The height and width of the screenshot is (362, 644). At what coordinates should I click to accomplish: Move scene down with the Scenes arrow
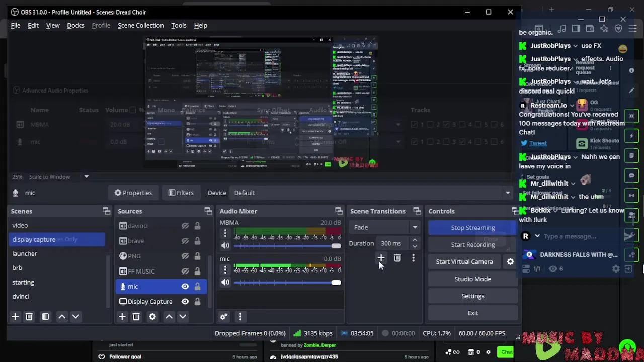(x=76, y=316)
